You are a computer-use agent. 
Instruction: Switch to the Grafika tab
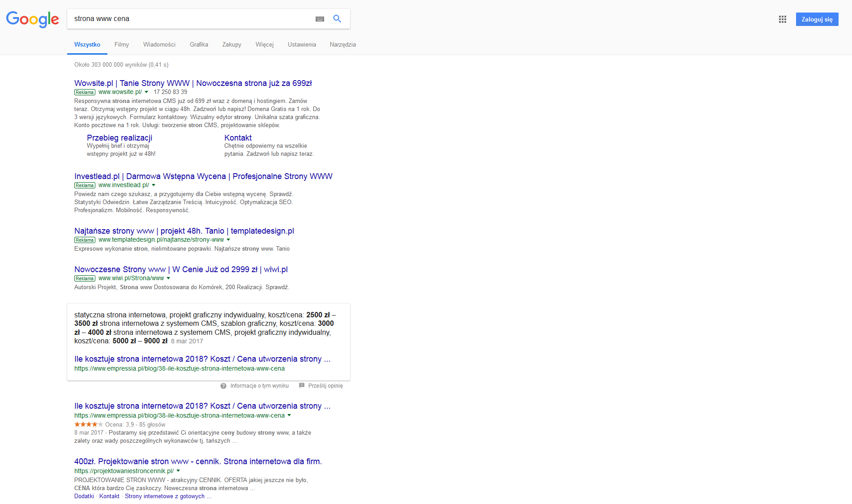199,45
